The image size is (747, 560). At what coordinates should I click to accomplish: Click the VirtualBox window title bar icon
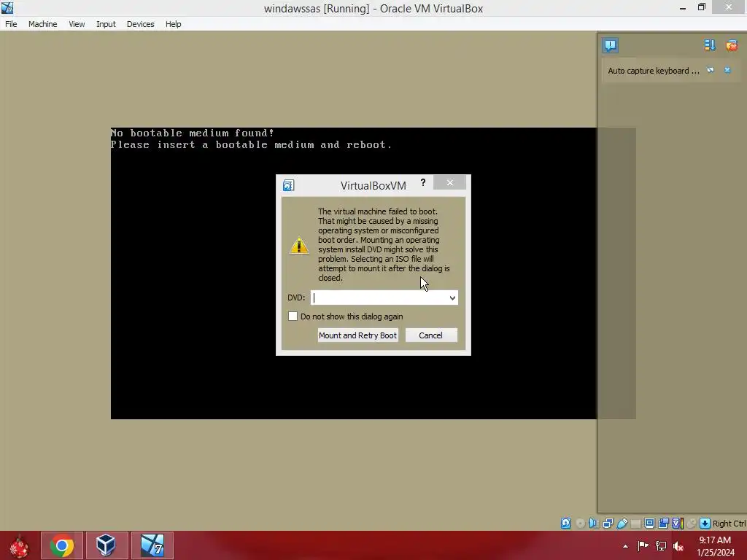[x=7, y=7]
